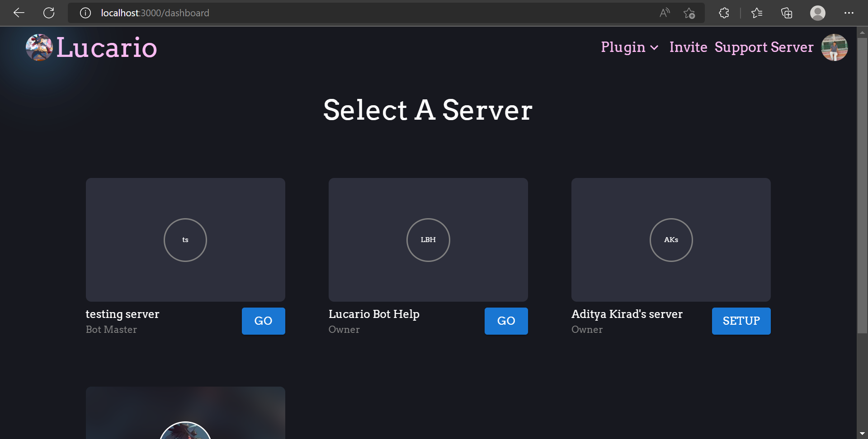Select Lucario Bot Help 'LBH' icon
Image resolution: width=868 pixels, height=439 pixels.
tap(428, 240)
